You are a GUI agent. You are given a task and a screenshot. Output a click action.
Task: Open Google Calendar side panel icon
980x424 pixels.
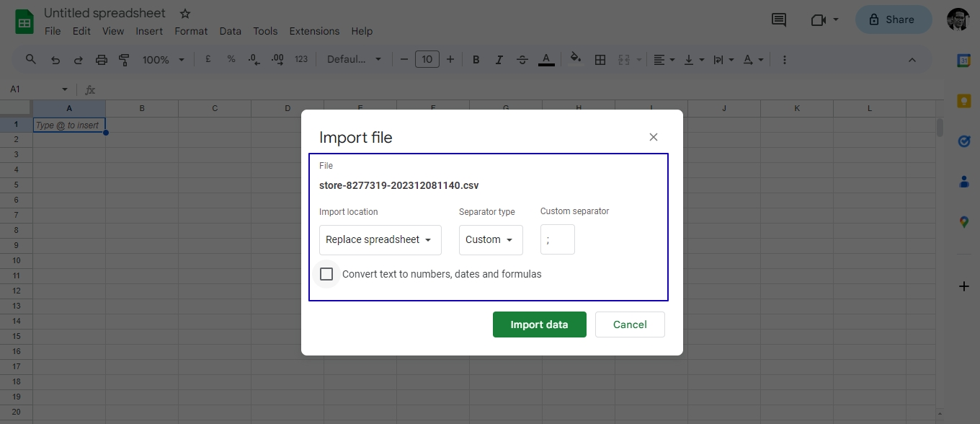click(964, 61)
